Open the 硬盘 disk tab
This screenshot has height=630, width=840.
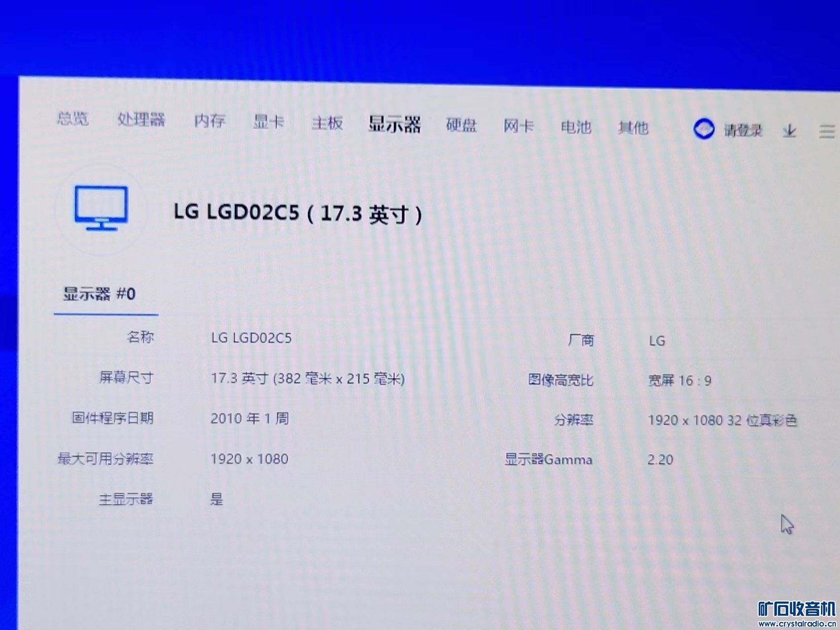(x=461, y=125)
